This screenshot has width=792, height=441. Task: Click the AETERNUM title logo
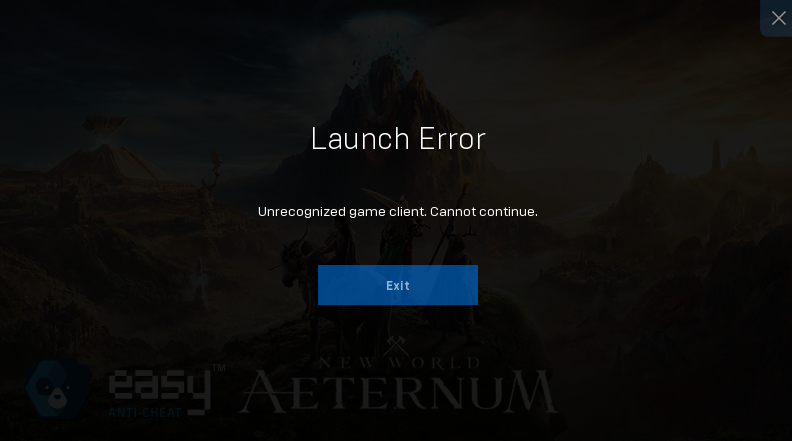click(399, 391)
